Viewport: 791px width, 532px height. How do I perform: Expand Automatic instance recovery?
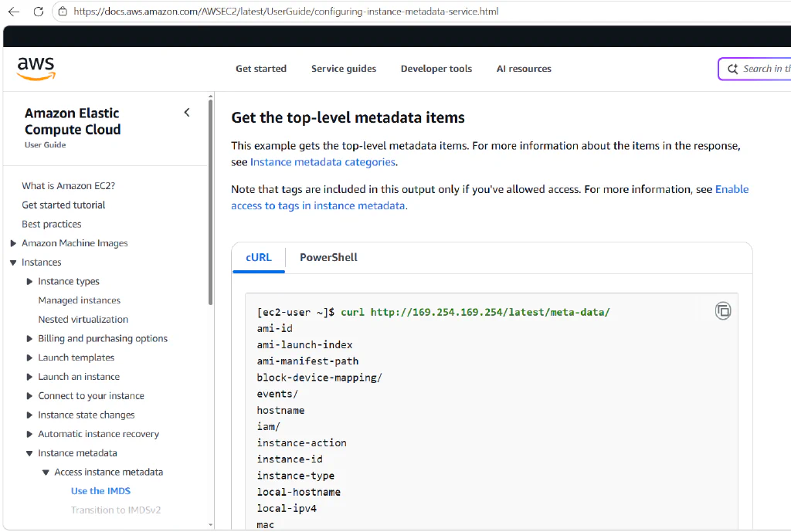coord(29,434)
